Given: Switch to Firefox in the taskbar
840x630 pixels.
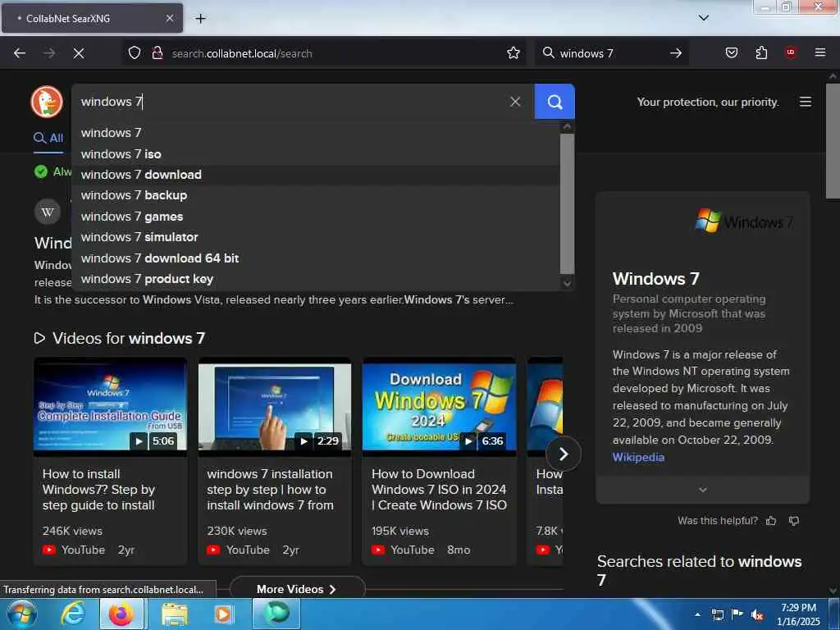Looking at the screenshot, I should (121, 614).
